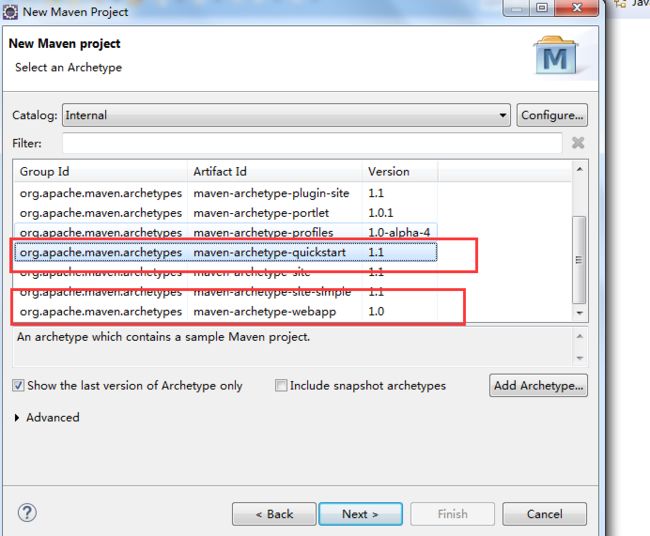Click the archetype list scroll-up arrow
This screenshot has height=536, width=650.
(580, 169)
